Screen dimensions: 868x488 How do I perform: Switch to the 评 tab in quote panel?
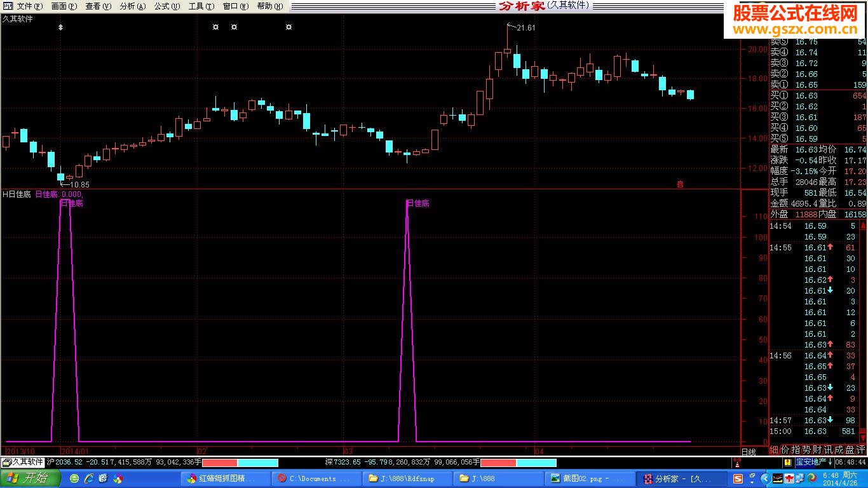pos(861,450)
